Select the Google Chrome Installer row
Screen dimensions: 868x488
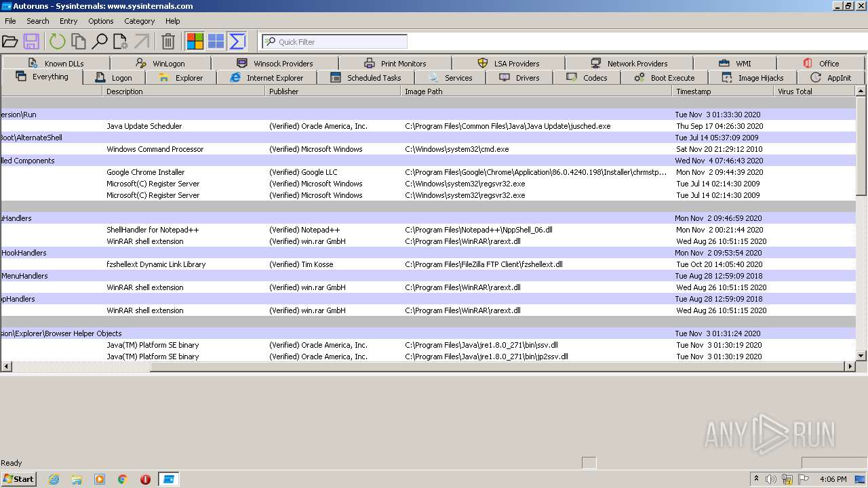coord(429,172)
